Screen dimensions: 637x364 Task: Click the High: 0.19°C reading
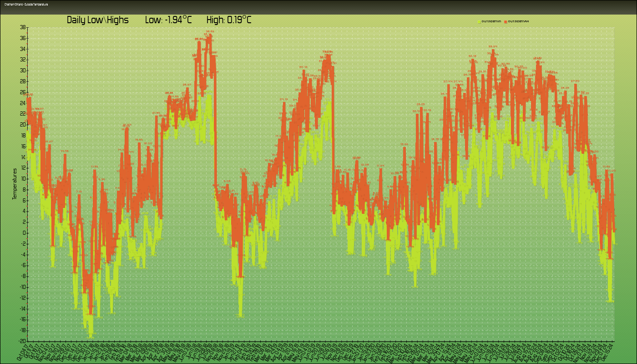[x=229, y=20]
